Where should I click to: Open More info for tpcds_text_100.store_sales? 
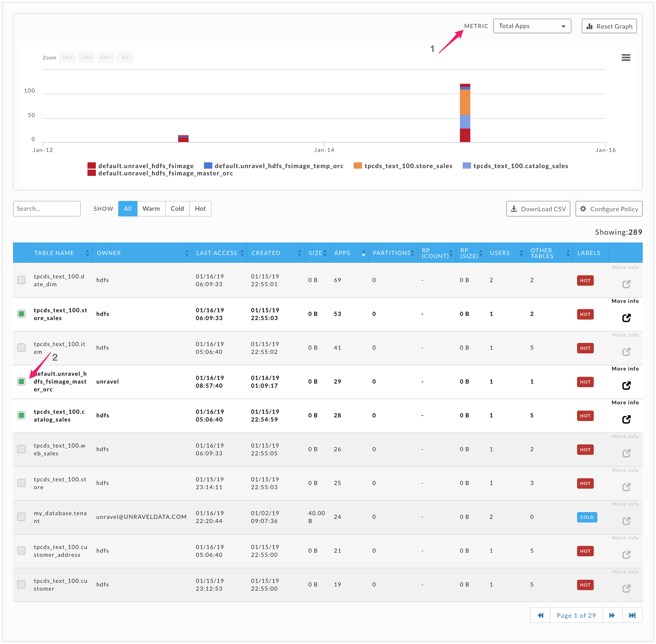[626, 318]
